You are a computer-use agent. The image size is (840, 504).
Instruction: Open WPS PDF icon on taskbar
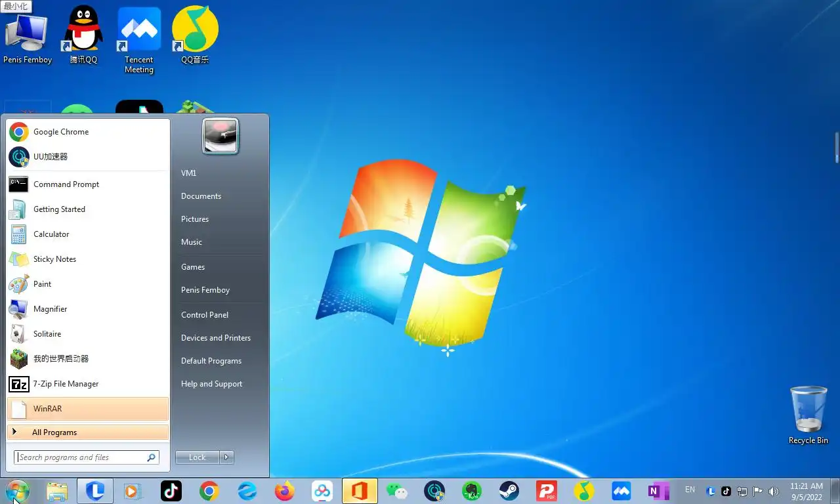click(x=546, y=491)
